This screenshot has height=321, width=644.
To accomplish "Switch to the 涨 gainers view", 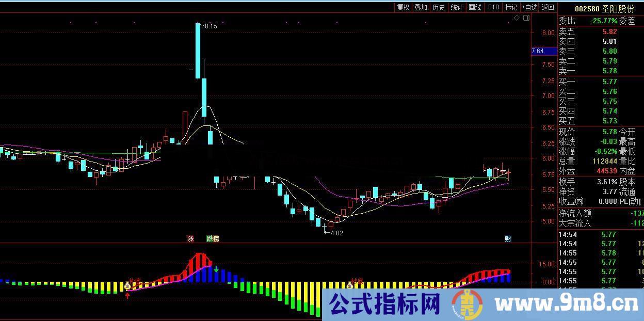I will click(189, 238).
